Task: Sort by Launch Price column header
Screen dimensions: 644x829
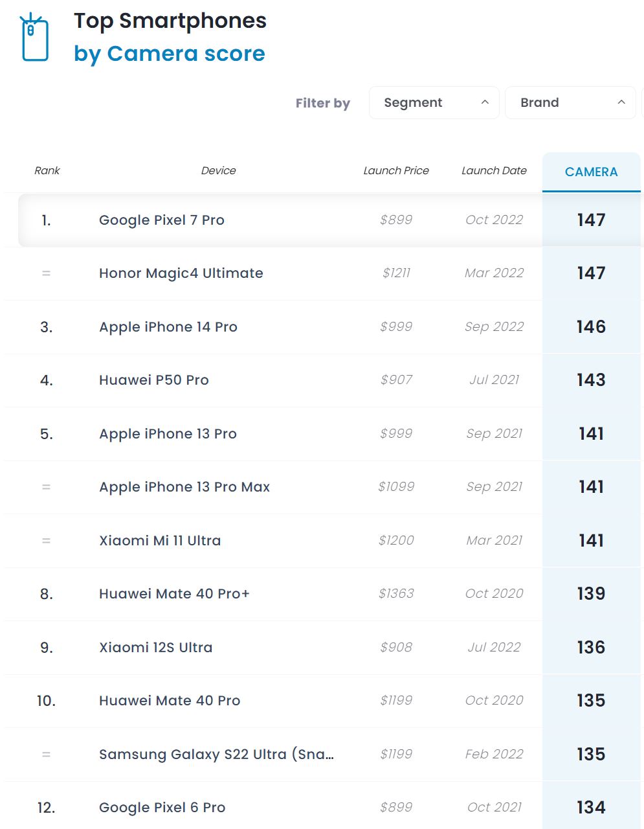Action: click(396, 171)
